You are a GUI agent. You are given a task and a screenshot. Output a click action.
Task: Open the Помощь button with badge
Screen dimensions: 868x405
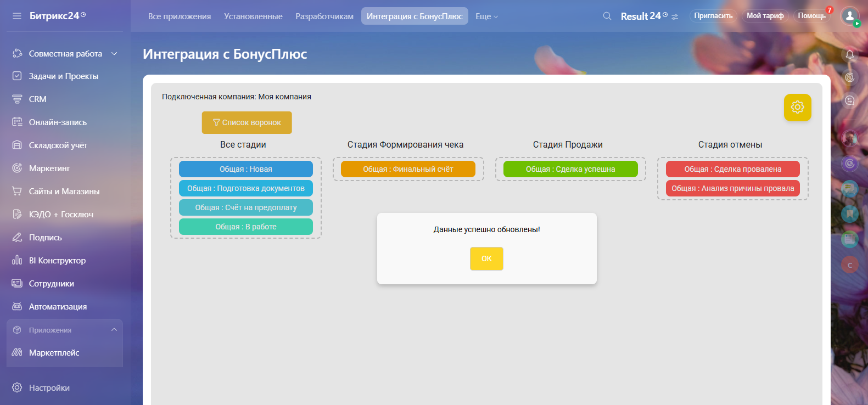811,16
